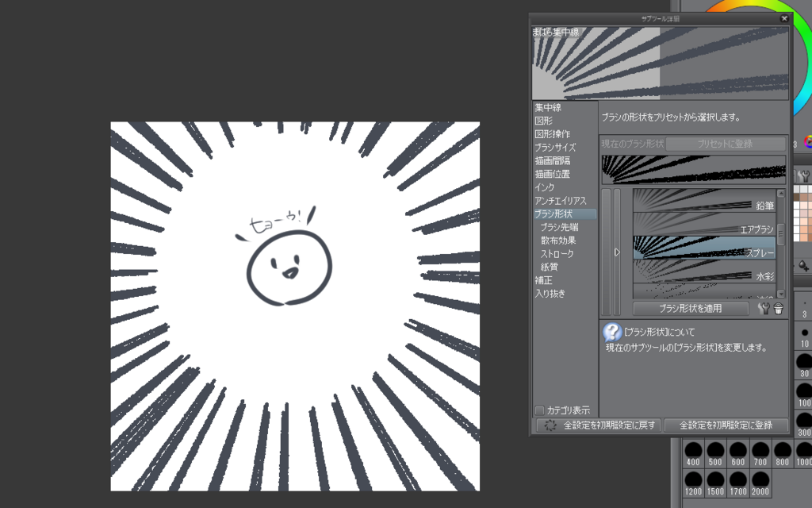Open the 補正 settings category

(543, 280)
